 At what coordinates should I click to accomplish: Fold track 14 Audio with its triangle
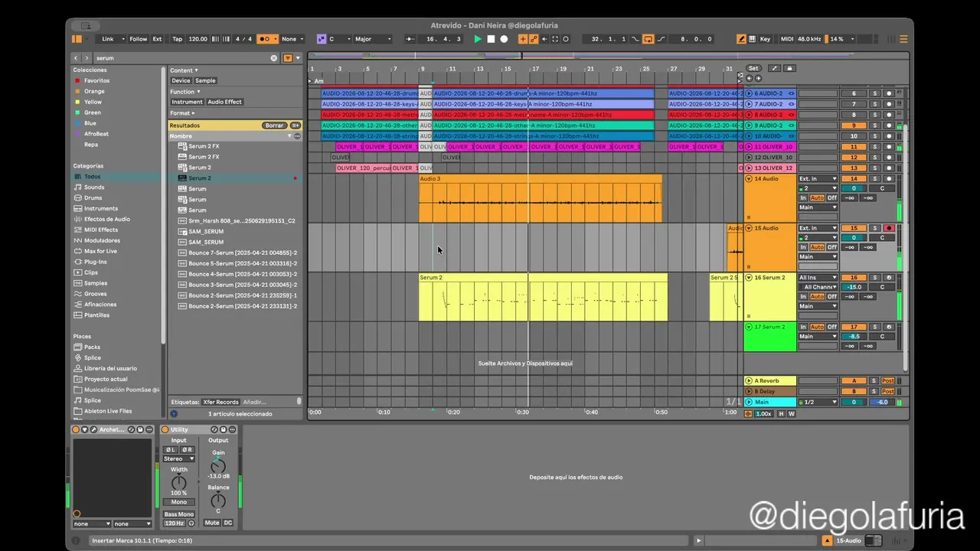pos(749,178)
